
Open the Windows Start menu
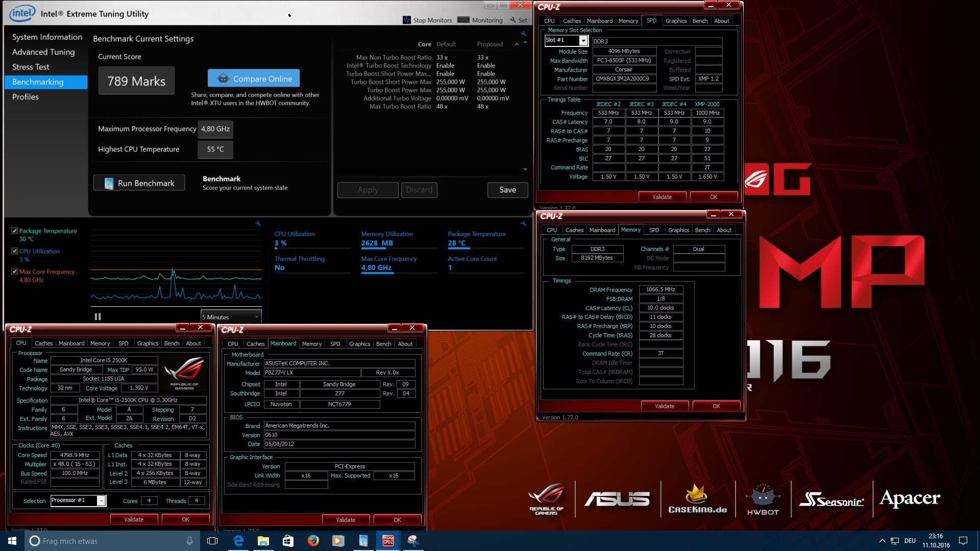click(12, 541)
